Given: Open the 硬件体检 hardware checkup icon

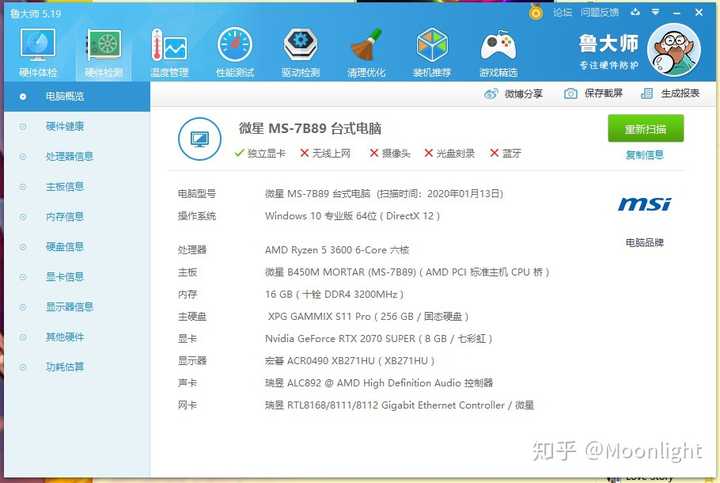Looking at the screenshot, I should coord(38,52).
